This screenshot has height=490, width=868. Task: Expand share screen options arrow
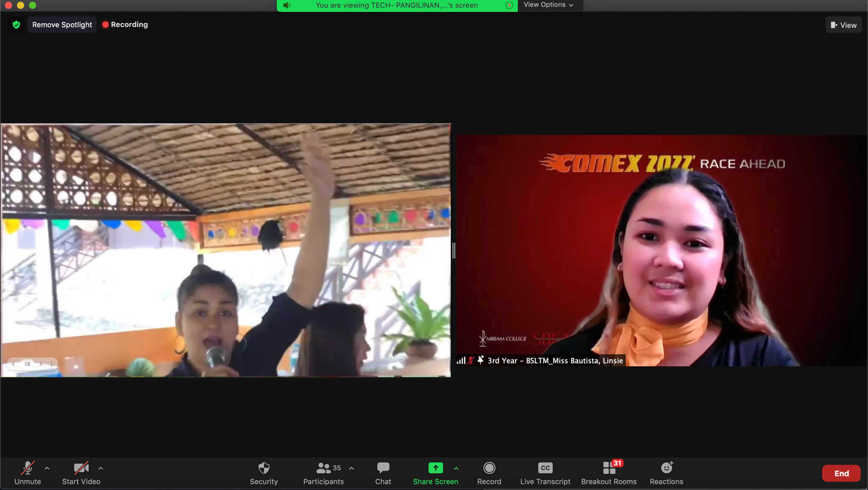pyautogui.click(x=456, y=468)
